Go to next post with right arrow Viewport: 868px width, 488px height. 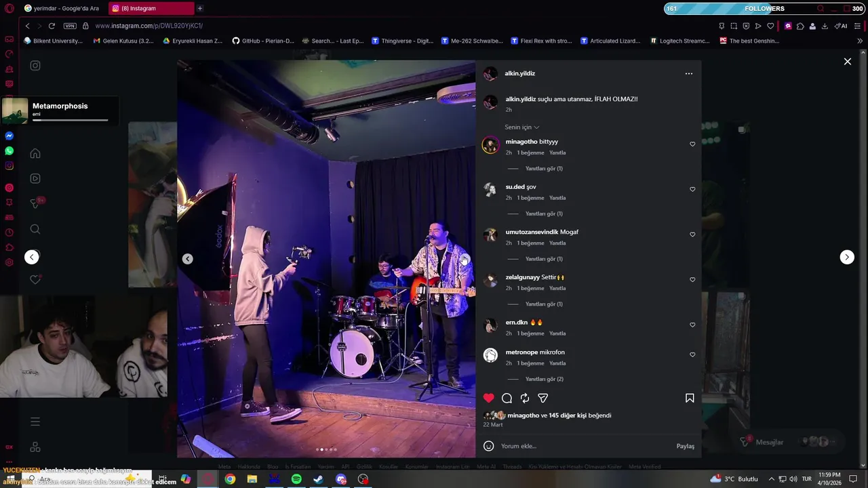pyautogui.click(x=847, y=257)
